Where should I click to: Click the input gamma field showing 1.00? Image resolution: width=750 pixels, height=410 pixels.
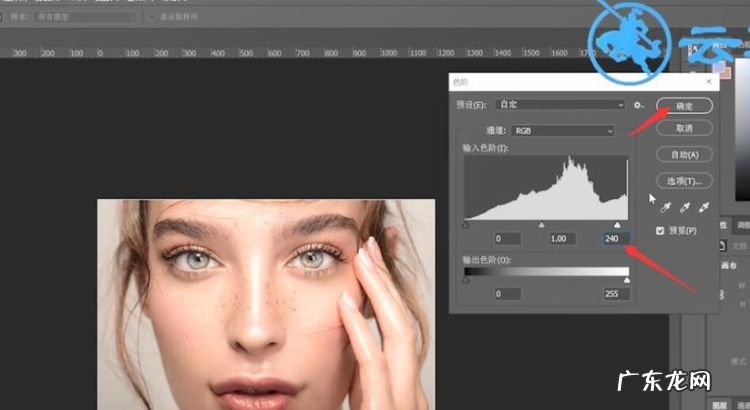[x=562, y=238]
